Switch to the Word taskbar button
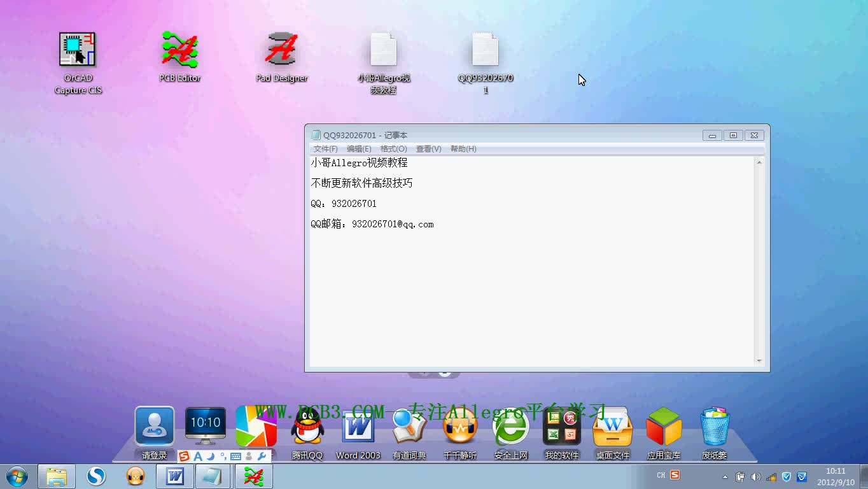The width and height of the screenshot is (868, 489). [x=175, y=476]
